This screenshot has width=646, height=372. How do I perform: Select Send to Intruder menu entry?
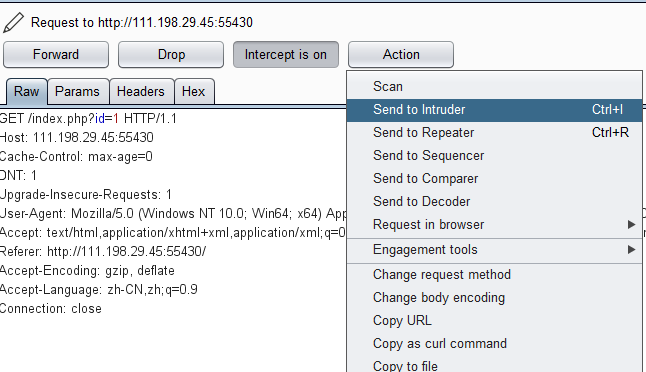pos(494,110)
